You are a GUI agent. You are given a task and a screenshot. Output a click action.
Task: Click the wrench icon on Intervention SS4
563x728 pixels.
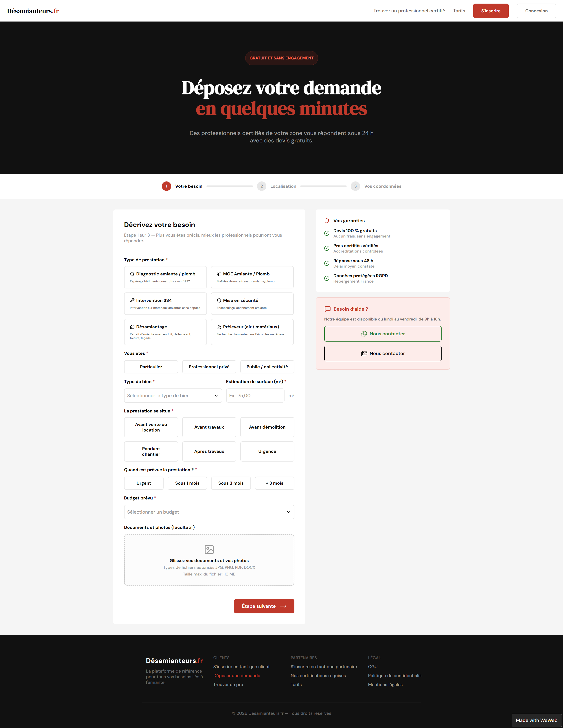132,300
